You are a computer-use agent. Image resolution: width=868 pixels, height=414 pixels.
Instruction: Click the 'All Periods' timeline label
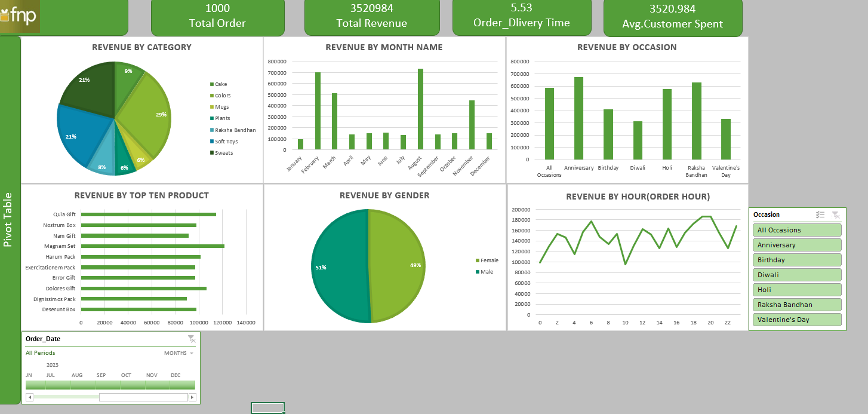(40, 353)
